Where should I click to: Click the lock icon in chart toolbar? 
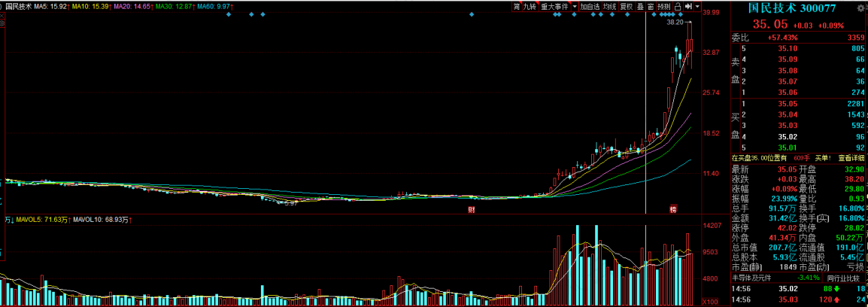(678, 6)
